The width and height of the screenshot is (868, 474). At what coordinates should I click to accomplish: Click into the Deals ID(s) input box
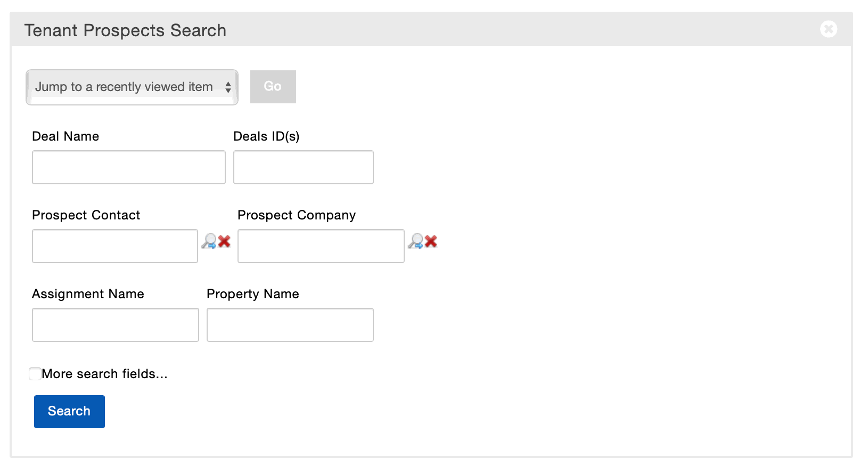point(304,167)
